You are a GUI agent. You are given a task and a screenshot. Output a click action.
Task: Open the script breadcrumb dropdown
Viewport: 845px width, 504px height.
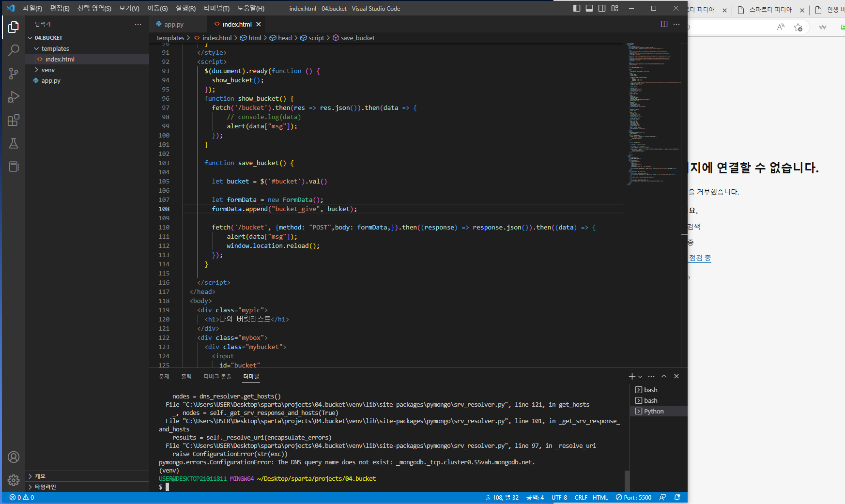click(312, 38)
